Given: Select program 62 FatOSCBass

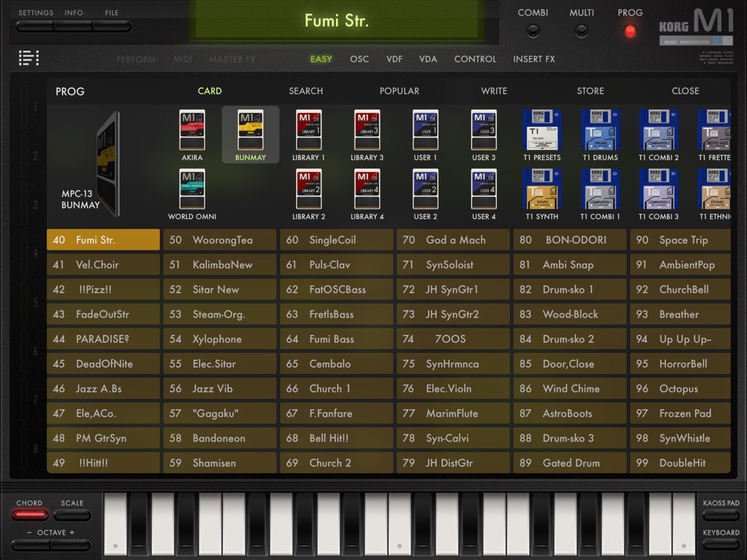Looking at the screenshot, I should 337,289.
